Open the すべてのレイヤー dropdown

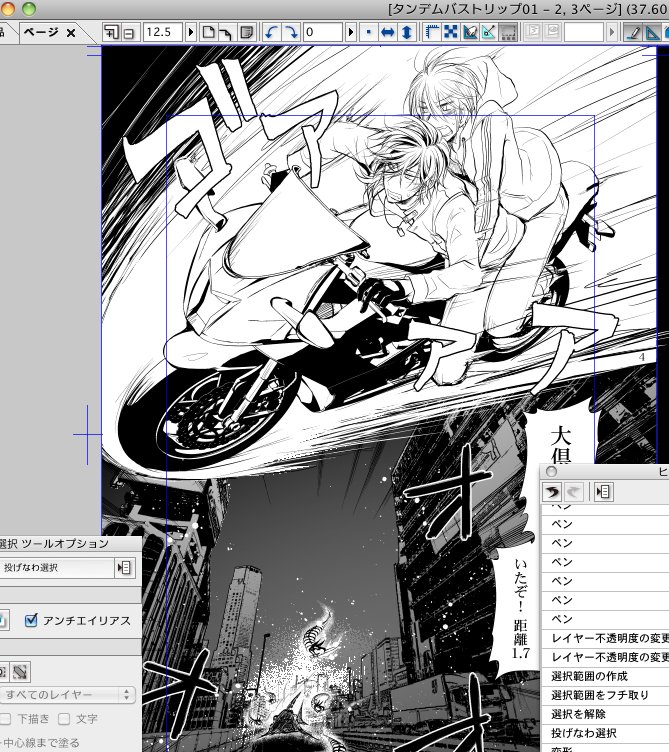pyautogui.click(x=66, y=694)
